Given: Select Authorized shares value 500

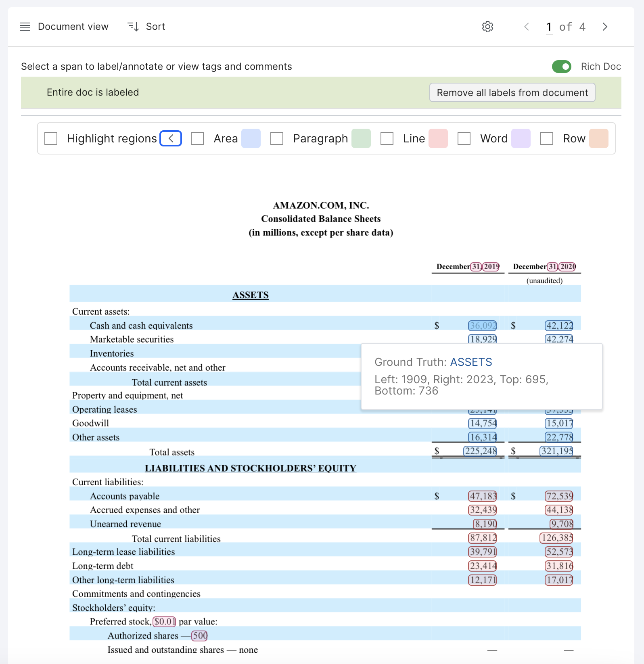Looking at the screenshot, I should (x=200, y=636).
